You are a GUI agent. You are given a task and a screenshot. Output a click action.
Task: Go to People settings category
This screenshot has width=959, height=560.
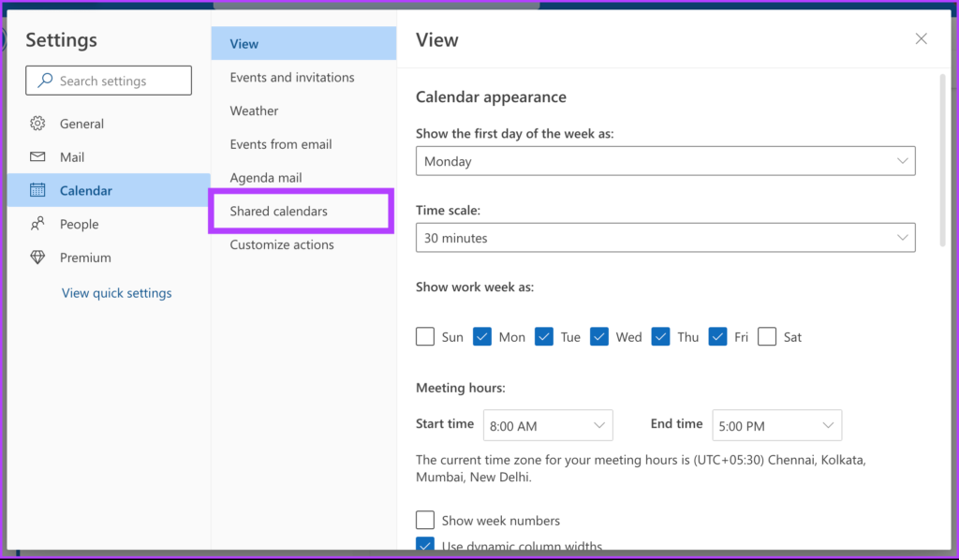pyautogui.click(x=109, y=224)
